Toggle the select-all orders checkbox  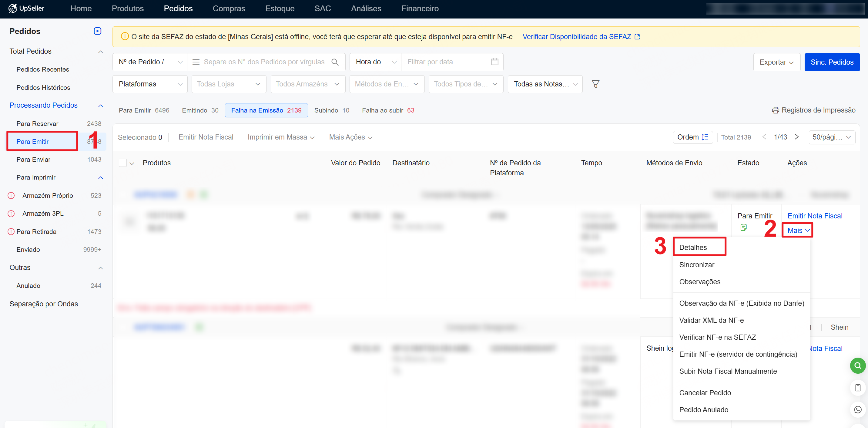point(123,163)
